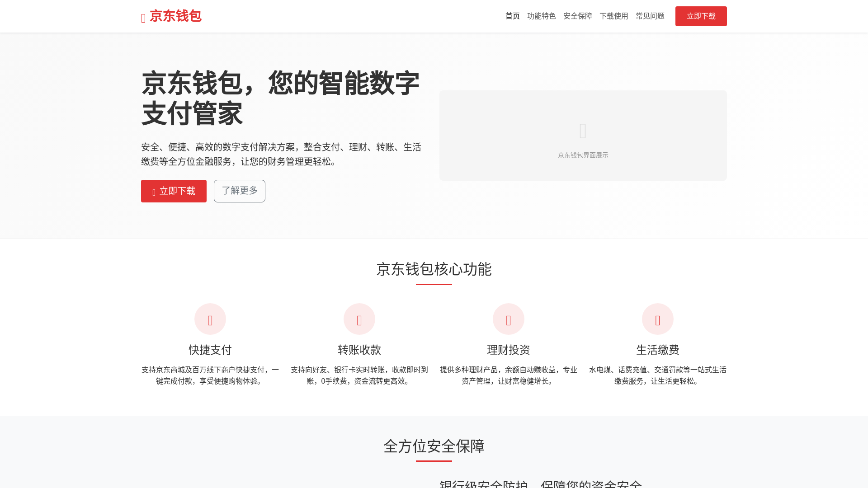Image resolution: width=868 pixels, height=488 pixels.
Task: Click the description starting 水电煤、话费充值
Action: pos(658,375)
